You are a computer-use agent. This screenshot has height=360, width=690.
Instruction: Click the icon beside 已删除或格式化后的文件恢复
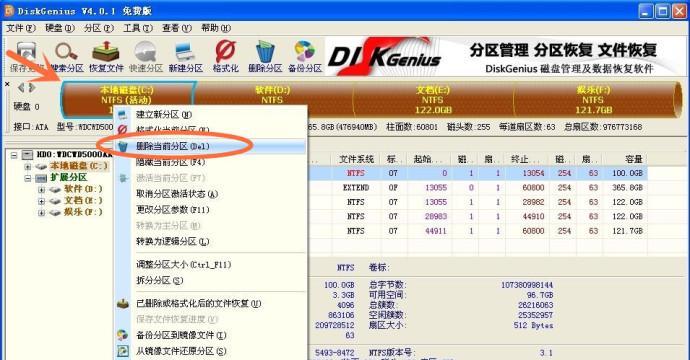[123, 303]
